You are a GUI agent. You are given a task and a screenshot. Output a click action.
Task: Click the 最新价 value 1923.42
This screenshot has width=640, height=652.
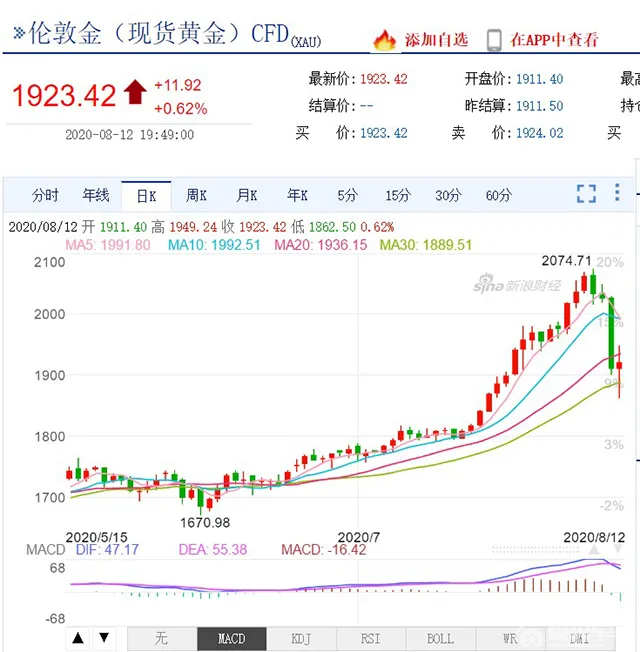[x=383, y=79]
